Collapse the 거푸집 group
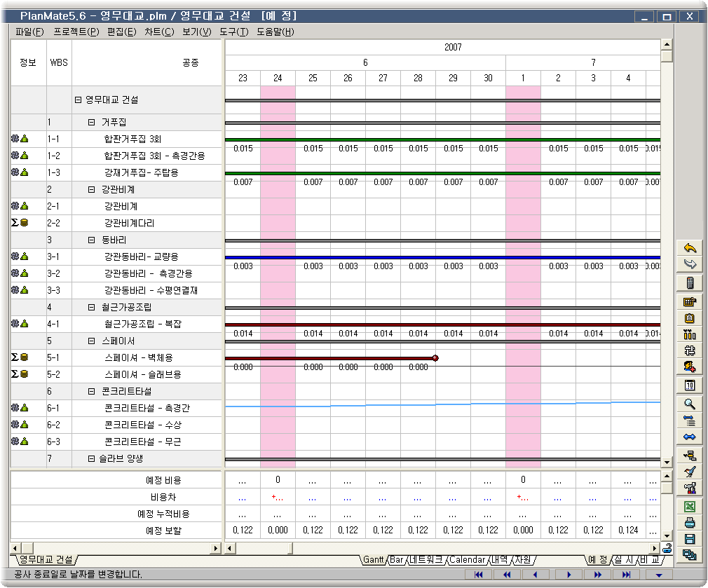Image resolution: width=708 pixels, height=588 pixels. tap(92, 123)
